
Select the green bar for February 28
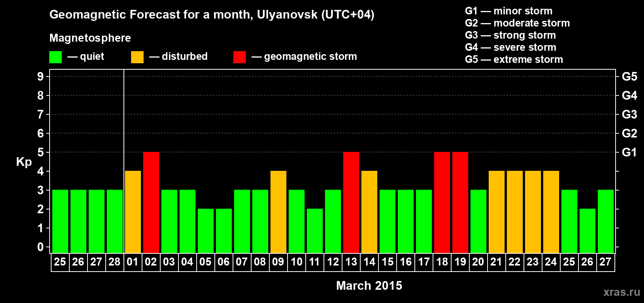tap(115, 222)
